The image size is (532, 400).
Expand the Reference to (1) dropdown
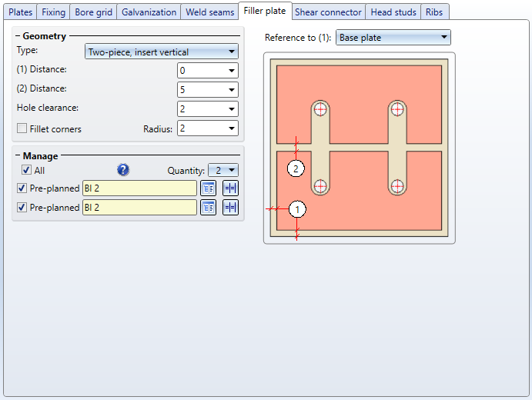coord(393,38)
